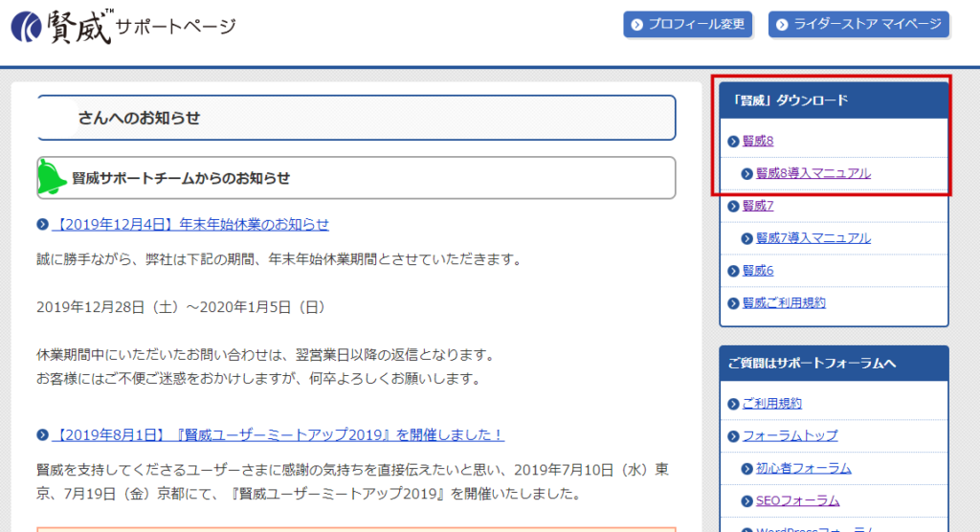Click the arrow bullet beside 賢威8導入マニュアル
The image size is (980, 532).
click(746, 174)
